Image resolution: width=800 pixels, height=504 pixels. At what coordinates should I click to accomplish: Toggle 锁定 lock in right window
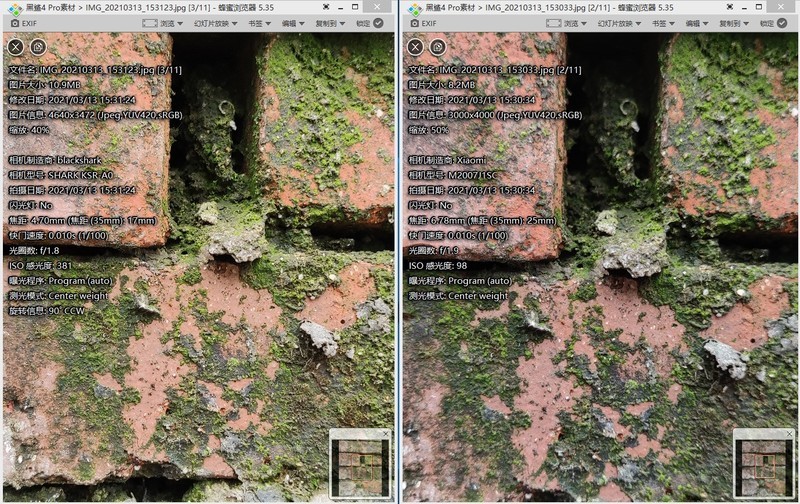[772, 23]
